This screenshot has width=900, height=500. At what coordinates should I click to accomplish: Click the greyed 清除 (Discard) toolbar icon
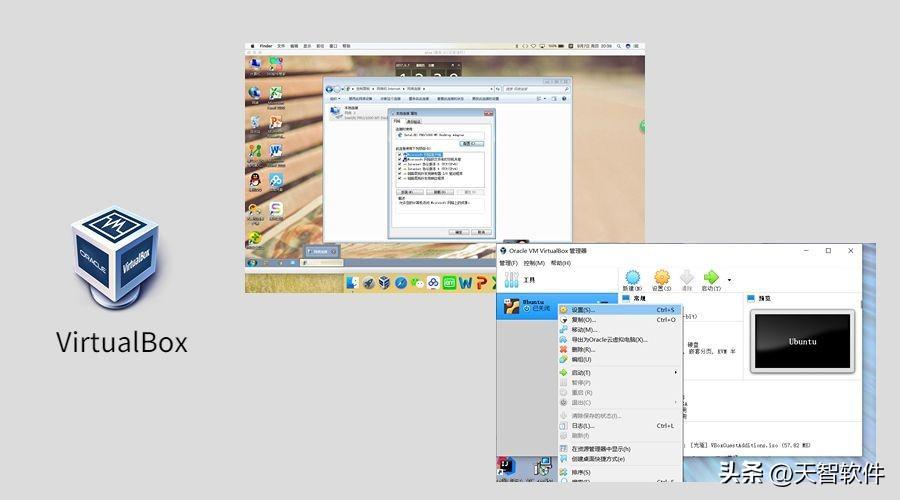(x=686, y=280)
